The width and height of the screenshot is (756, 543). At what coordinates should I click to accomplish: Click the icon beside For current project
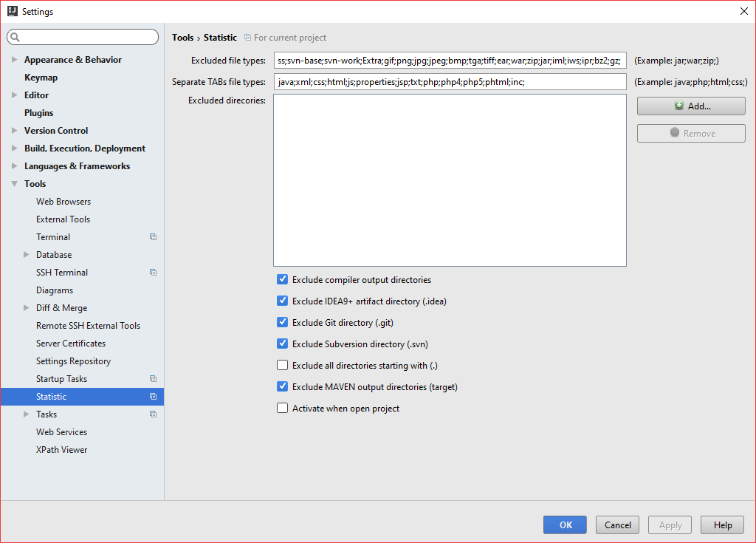coord(247,38)
